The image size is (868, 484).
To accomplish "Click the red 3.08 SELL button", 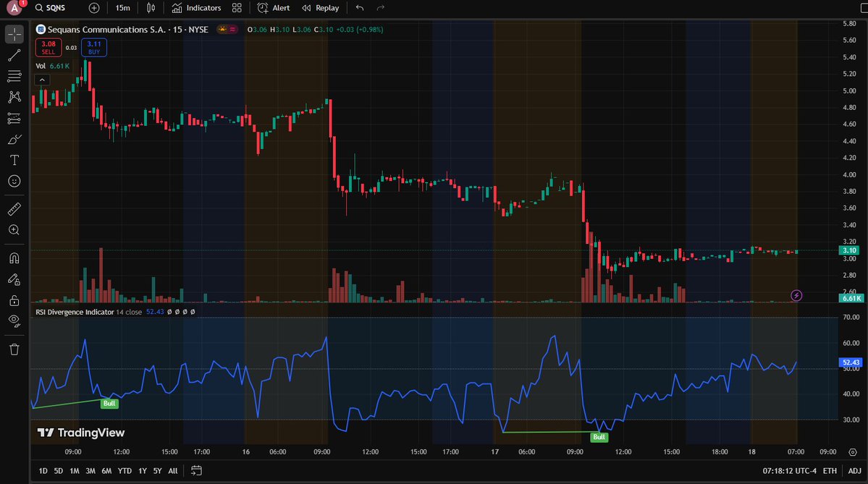I will coord(49,48).
